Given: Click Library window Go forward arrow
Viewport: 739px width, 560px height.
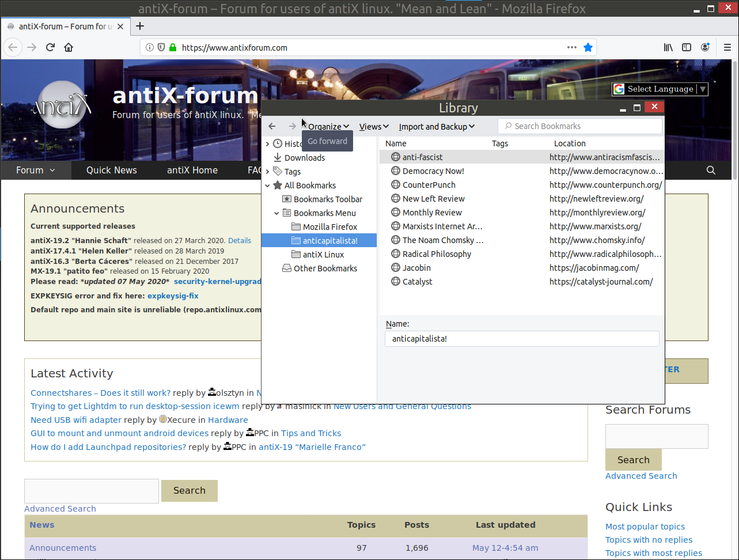Looking at the screenshot, I should tap(292, 126).
